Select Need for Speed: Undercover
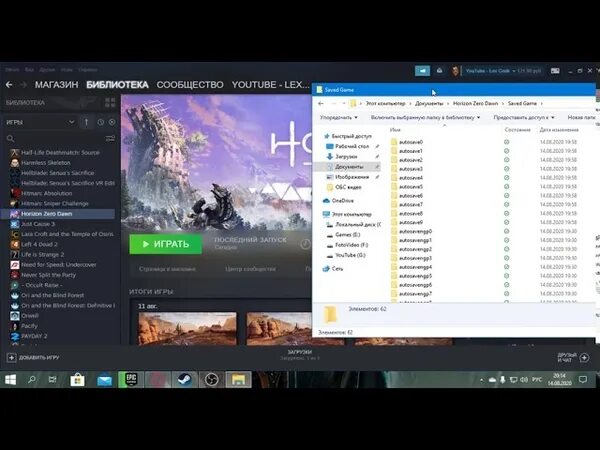The height and width of the screenshot is (450, 600). pos(57,265)
